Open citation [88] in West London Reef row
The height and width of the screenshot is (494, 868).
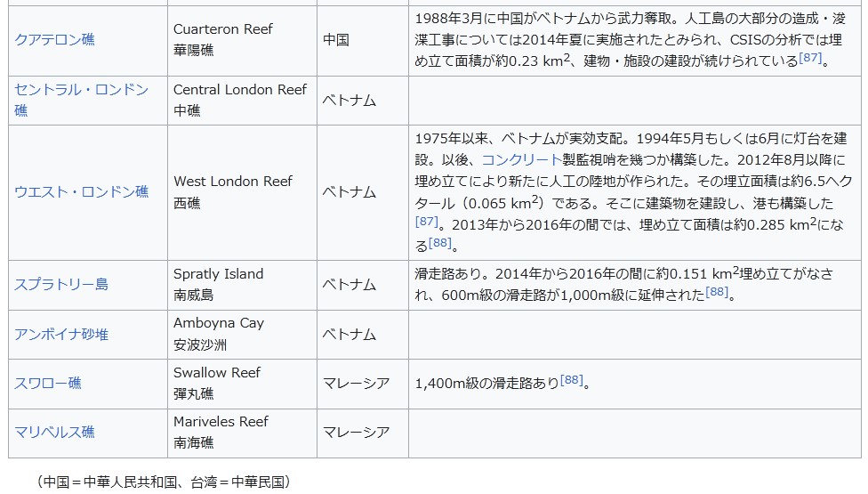click(x=440, y=242)
